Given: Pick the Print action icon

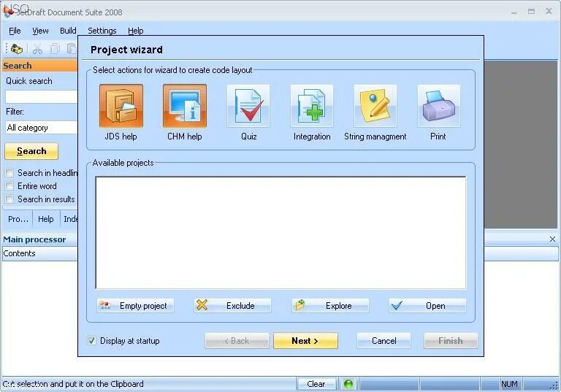Looking at the screenshot, I should tap(438, 106).
